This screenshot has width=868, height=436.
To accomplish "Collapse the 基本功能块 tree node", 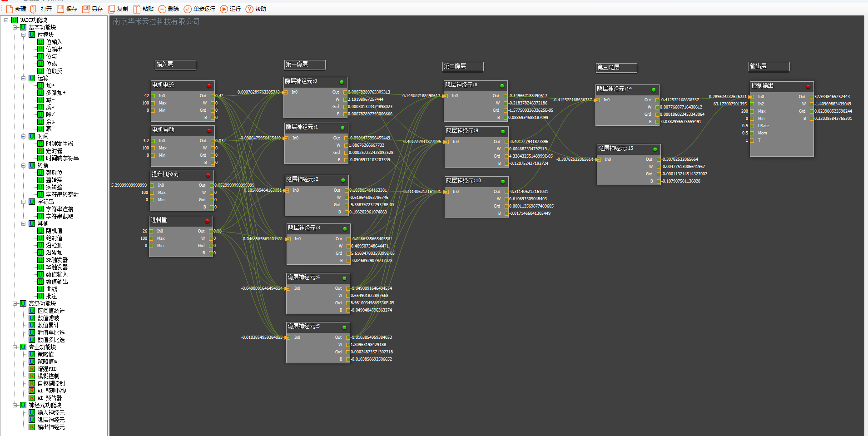I will coord(15,27).
